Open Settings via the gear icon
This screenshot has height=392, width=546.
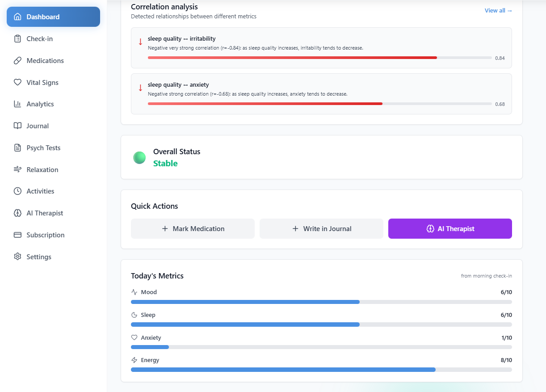[17, 257]
